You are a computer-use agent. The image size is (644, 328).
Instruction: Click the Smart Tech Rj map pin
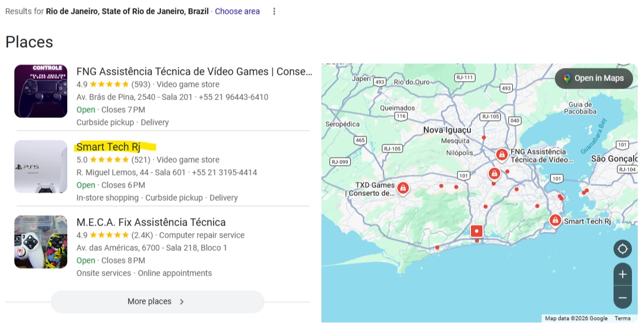(x=555, y=221)
